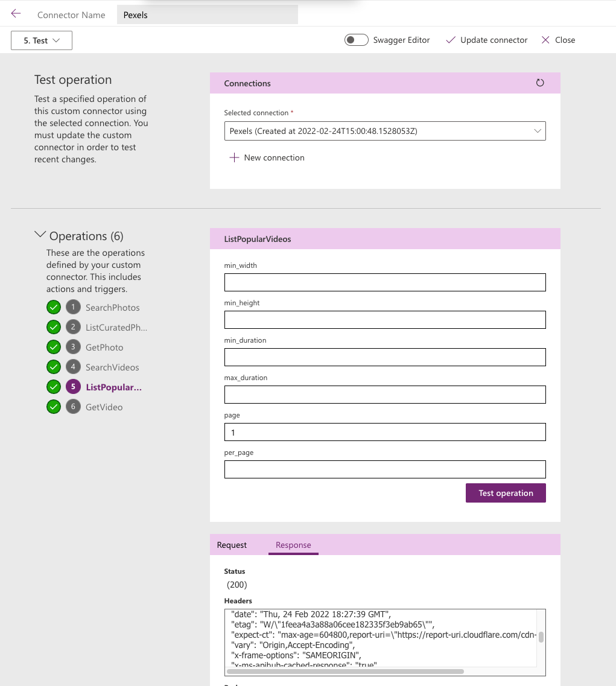Click the (200) status value
The width and height of the screenshot is (616, 686).
[x=237, y=585]
